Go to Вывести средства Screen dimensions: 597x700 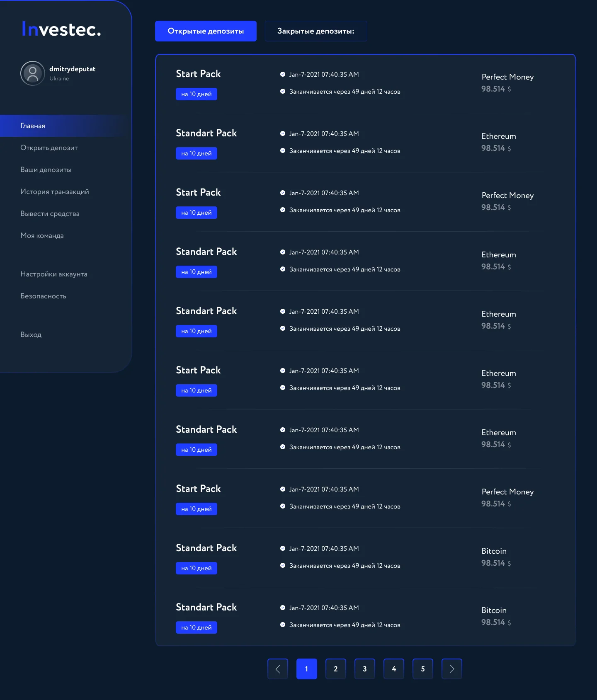click(x=50, y=213)
